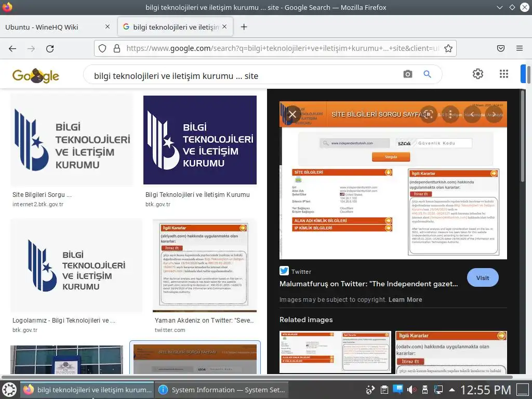Image resolution: width=532 pixels, height=399 pixels.
Task: Open the dark blue BTK logo thumbnail
Action: click(200, 140)
